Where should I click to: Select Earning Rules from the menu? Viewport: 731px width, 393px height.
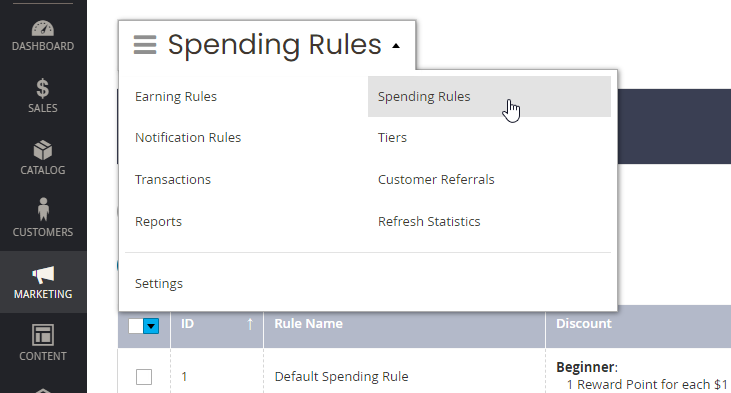coord(176,97)
